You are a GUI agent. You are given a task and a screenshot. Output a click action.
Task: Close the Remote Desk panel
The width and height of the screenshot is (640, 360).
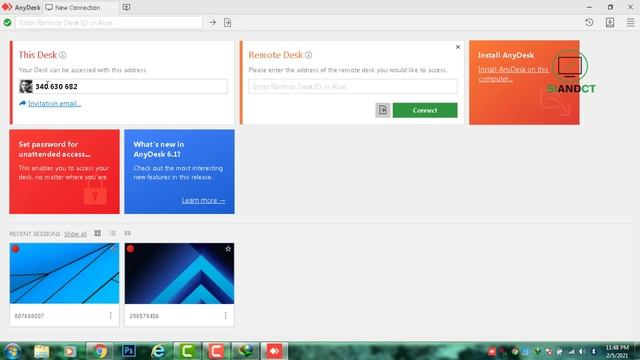458,47
